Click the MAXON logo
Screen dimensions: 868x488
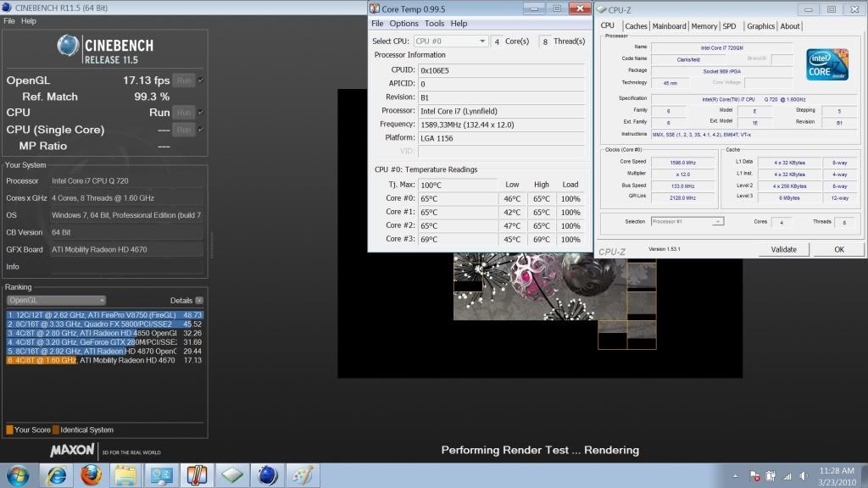pos(73,451)
